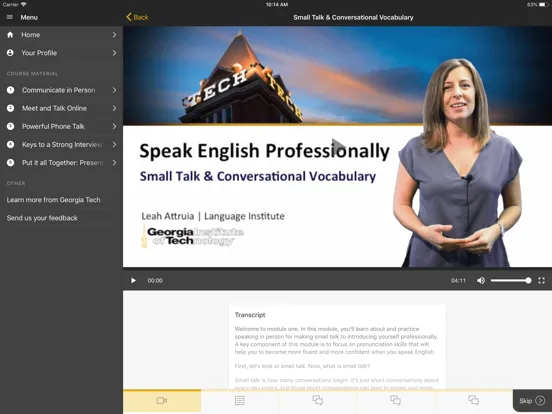Screen dimensions: 552x414
Task: Click transcript line 'First, let's look at small talk'
Action: click(302, 366)
